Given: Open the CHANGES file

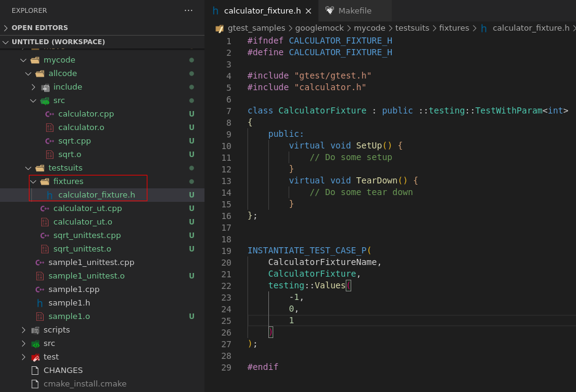Looking at the screenshot, I should (x=63, y=371).
